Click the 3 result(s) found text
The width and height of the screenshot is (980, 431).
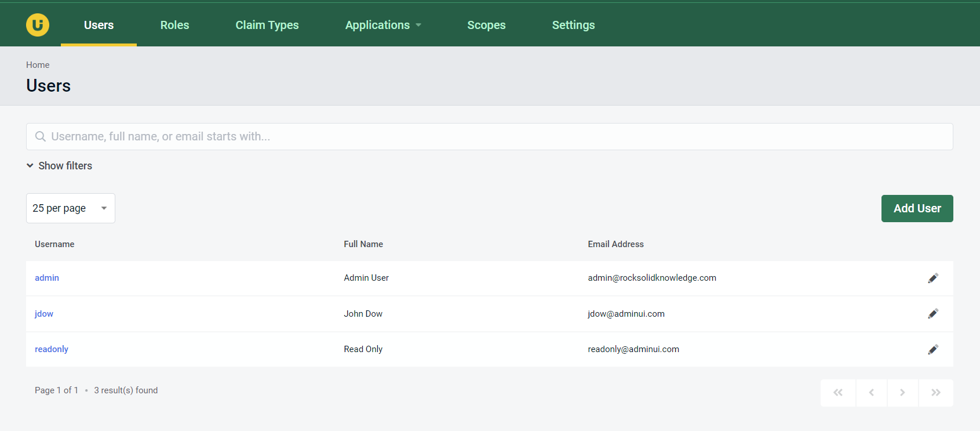point(126,390)
